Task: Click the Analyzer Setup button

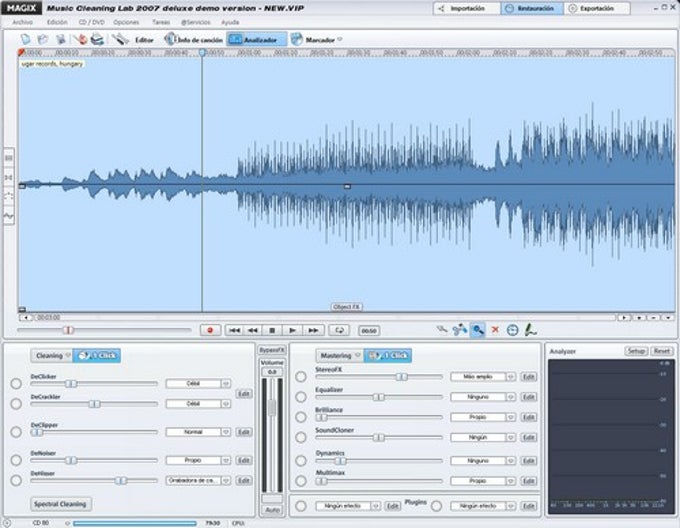Action: point(636,351)
